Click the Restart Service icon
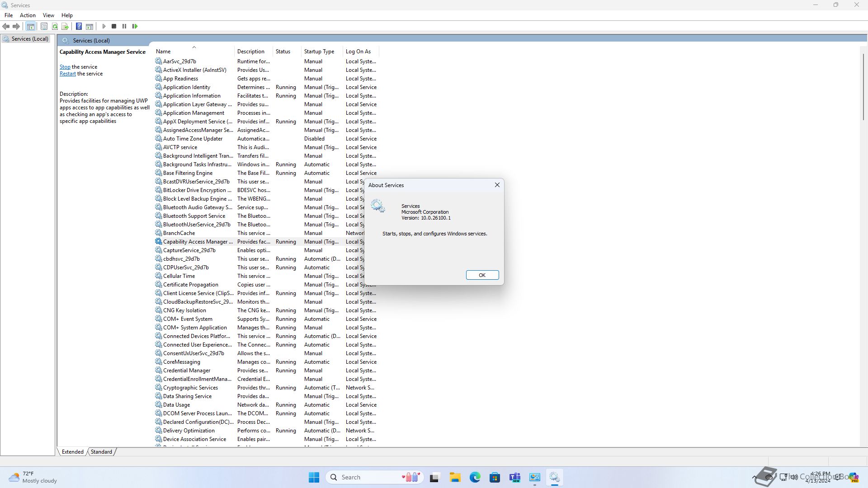868x488 pixels. coord(135,26)
